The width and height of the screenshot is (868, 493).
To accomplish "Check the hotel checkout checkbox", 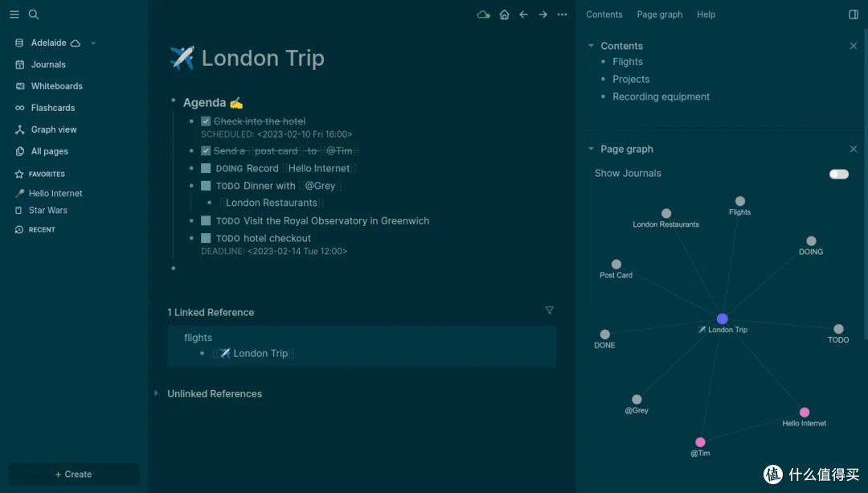I will pos(206,238).
